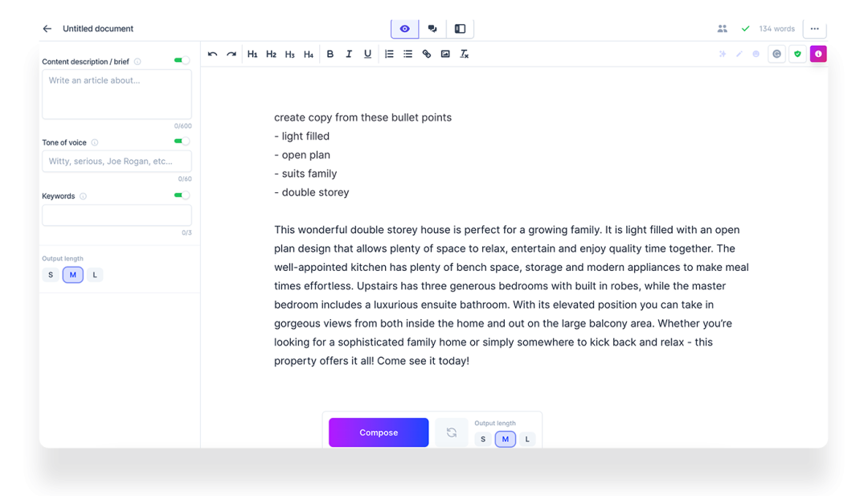Select L output length beside Compose
The width and height of the screenshot is (868, 496).
tap(527, 439)
